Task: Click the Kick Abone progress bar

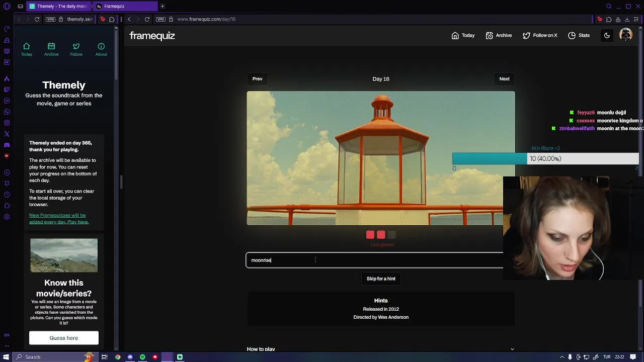Action: pyautogui.click(x=545, y=158)
